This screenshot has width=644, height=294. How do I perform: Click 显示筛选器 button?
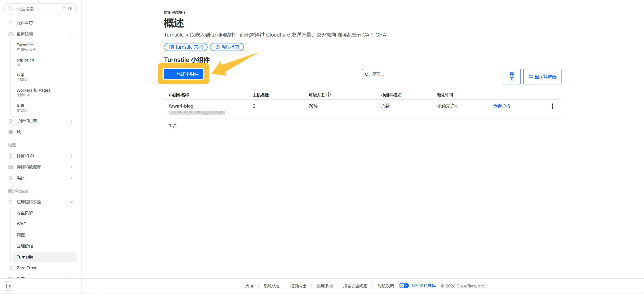tap(542, 77)
